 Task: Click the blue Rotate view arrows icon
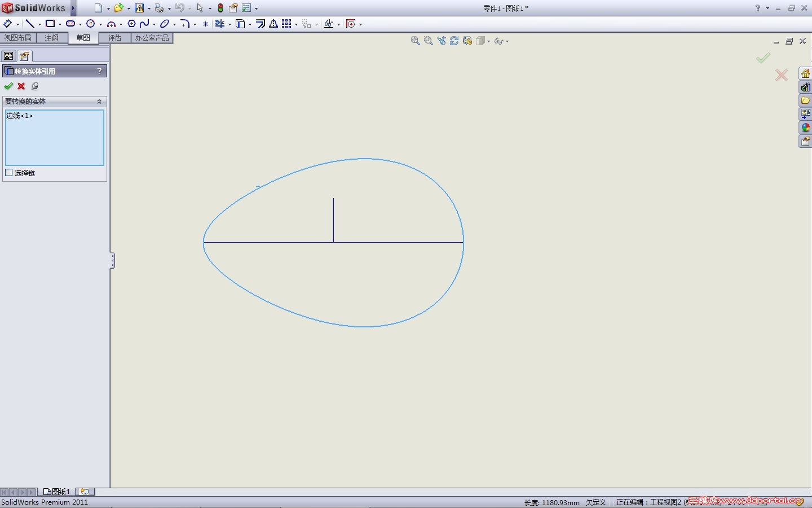(x=454, y=41)
